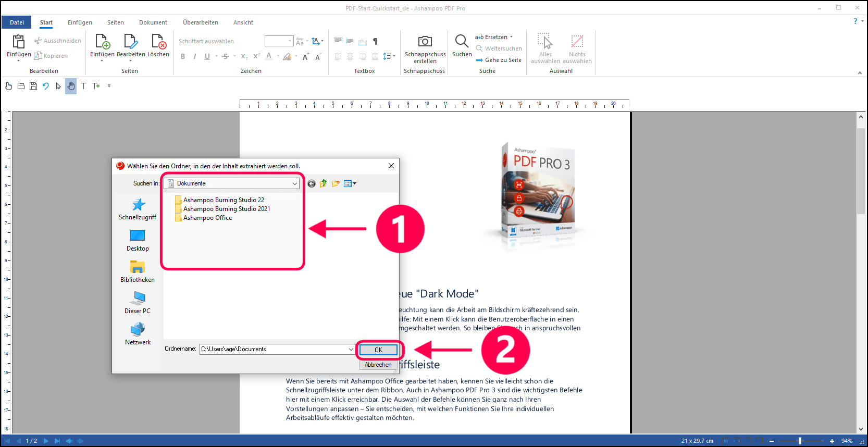868x447 pixels.
Task: Align text left
Action: 338,56
